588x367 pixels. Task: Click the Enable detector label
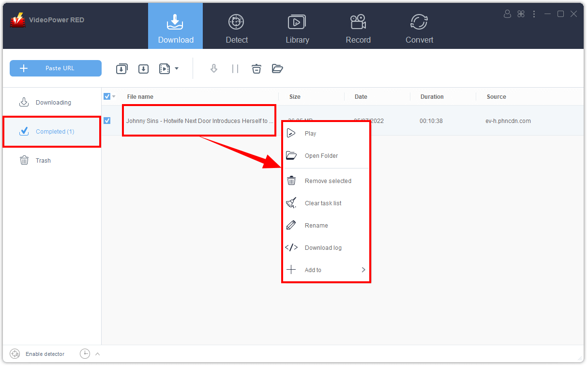point(45,354)
